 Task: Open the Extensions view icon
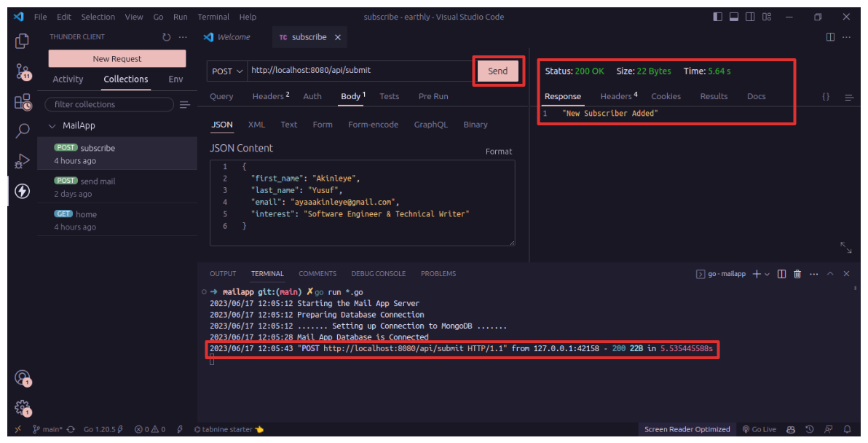point(22,102)
